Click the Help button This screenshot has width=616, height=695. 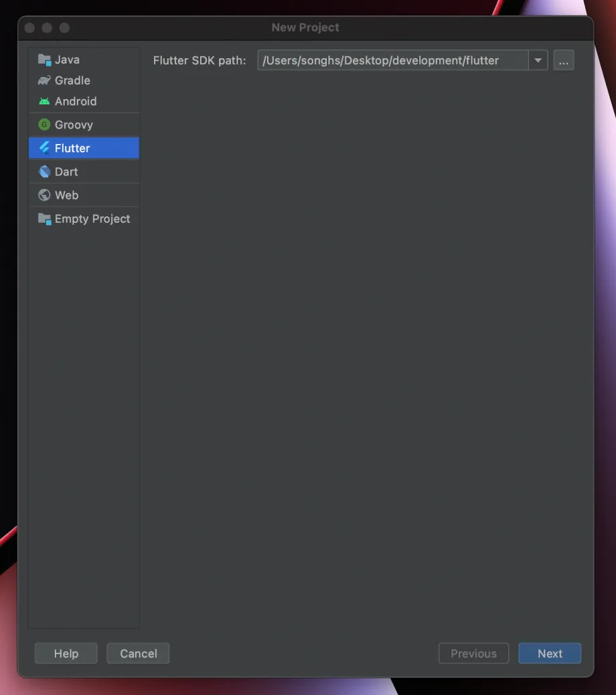pos(66,653)
